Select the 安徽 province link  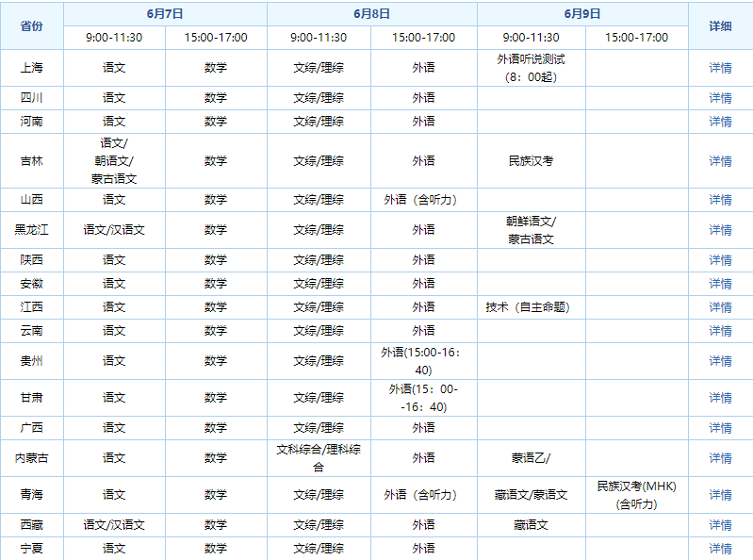[31, 284]
